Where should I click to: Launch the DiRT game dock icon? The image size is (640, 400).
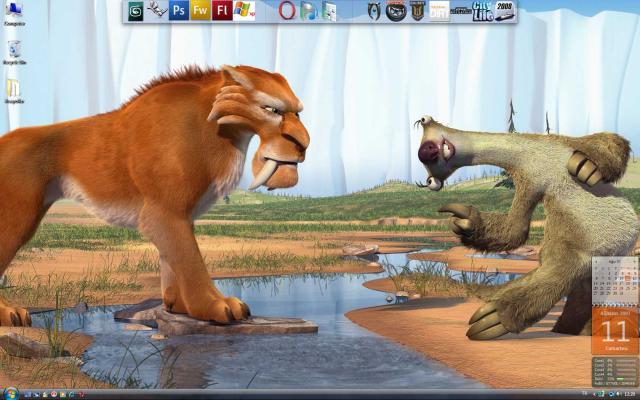point(439,11)
